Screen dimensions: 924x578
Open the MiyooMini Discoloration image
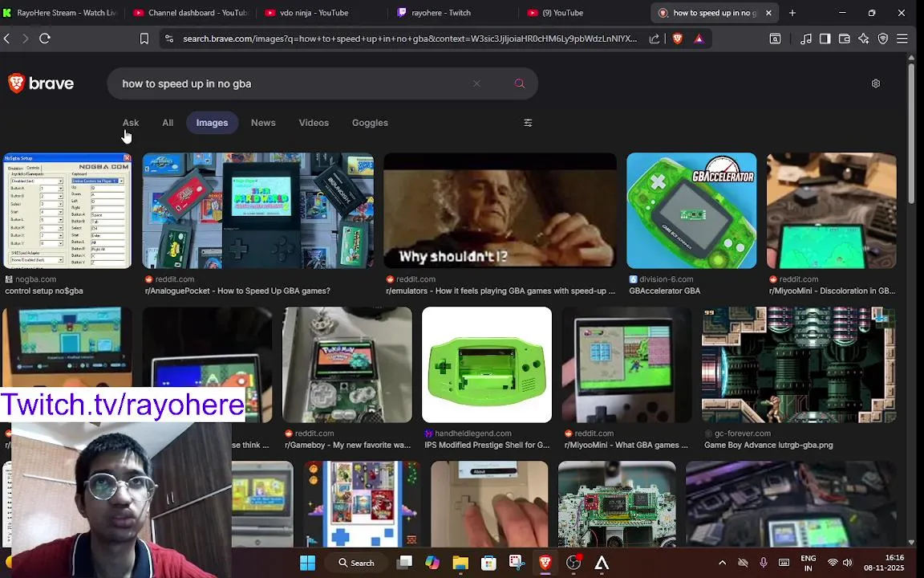pyautogui.click(x=832, y=210)
